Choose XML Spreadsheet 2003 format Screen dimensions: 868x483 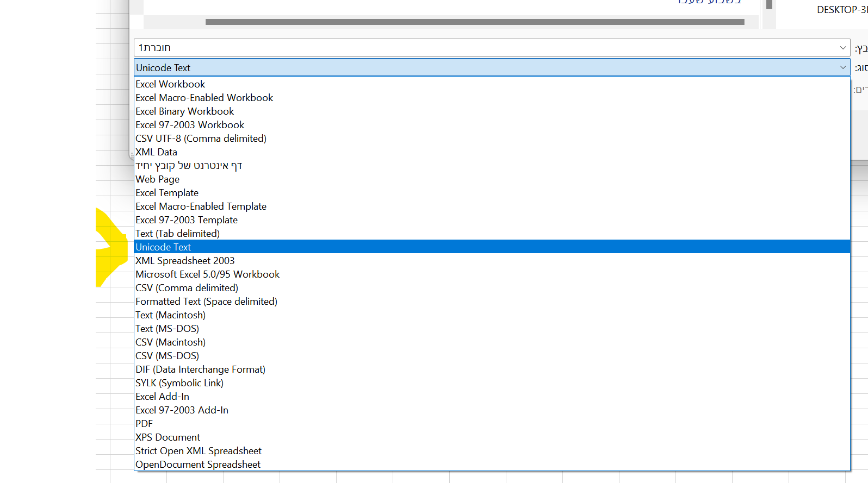pos(492,261)
